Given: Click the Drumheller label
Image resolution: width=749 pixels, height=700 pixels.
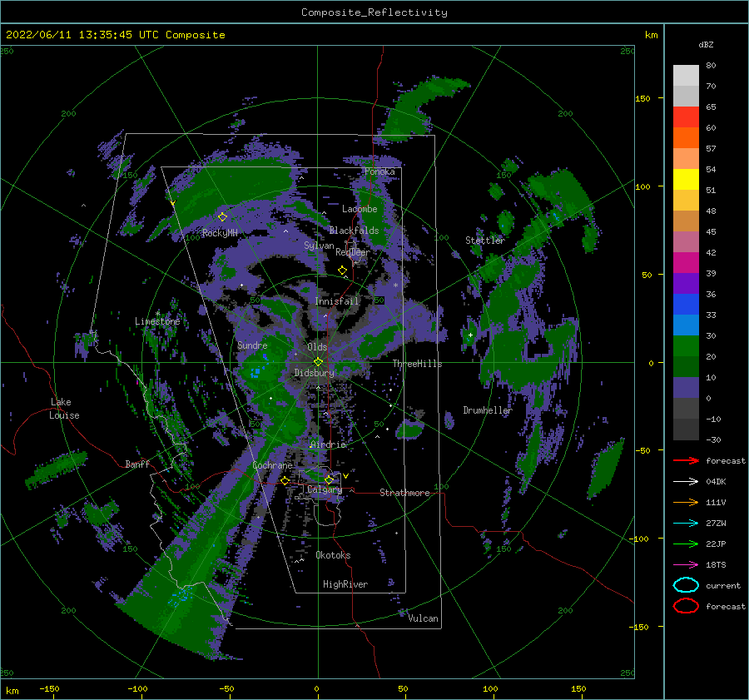Looking at the screenshot, I should [x=488, y=410].
